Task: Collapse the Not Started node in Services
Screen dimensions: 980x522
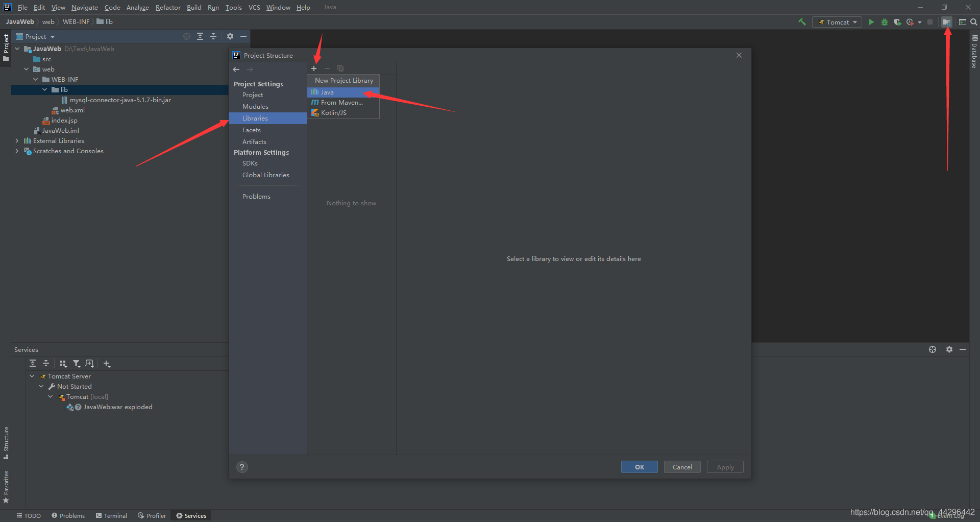Action: [x=41, y=387]
